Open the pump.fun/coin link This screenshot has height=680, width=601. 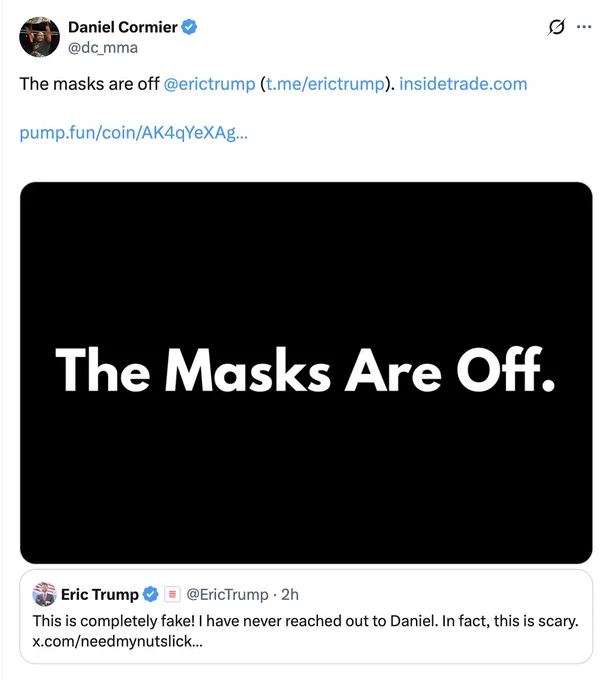134,133
